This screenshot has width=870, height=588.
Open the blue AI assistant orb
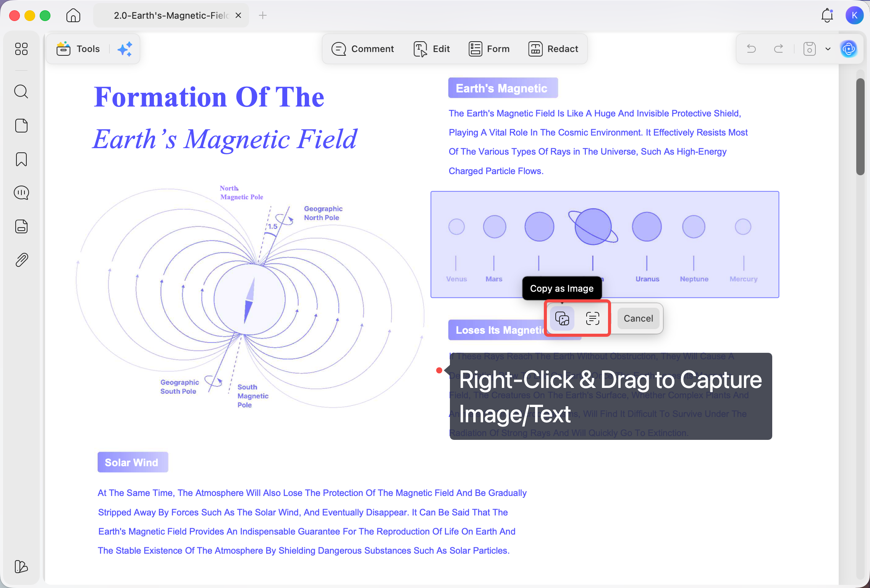click(x=849, y=49)
